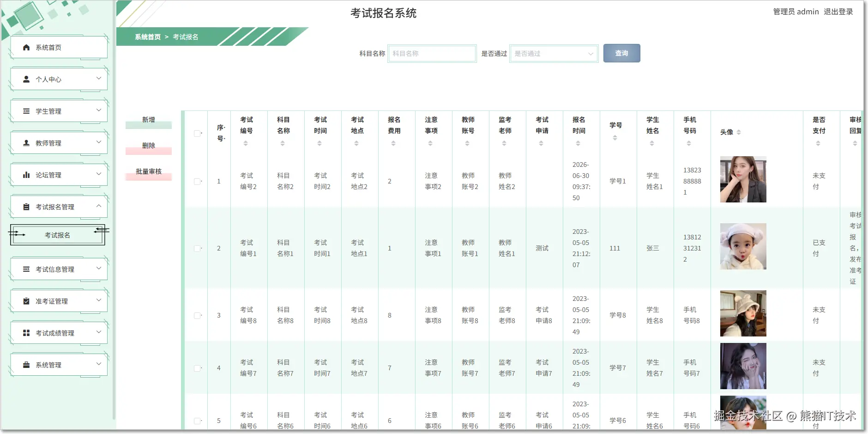Open the 系统首页 sidebar item

tap(59, 47)
